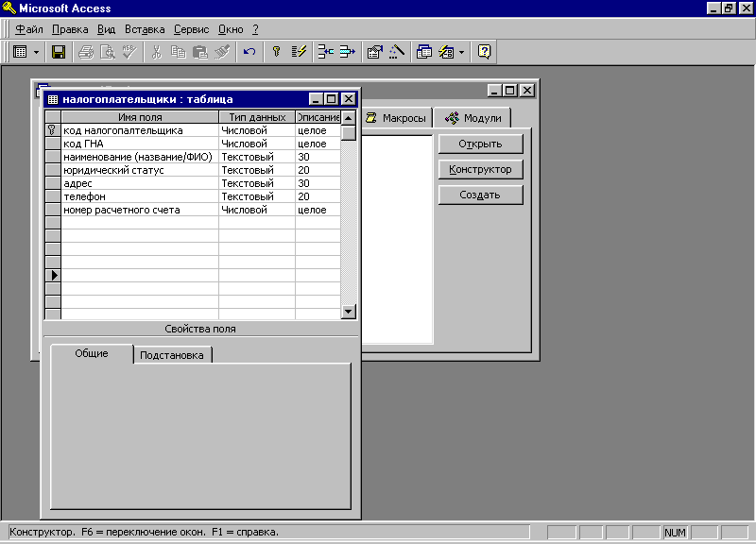Switch to the Модули tab

(472, 117)
